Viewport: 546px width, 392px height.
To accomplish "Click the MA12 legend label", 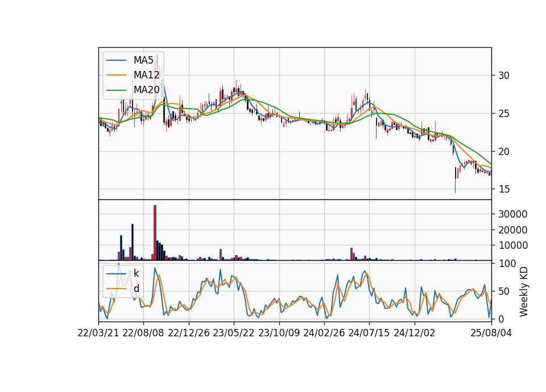I will coord(146,75).
